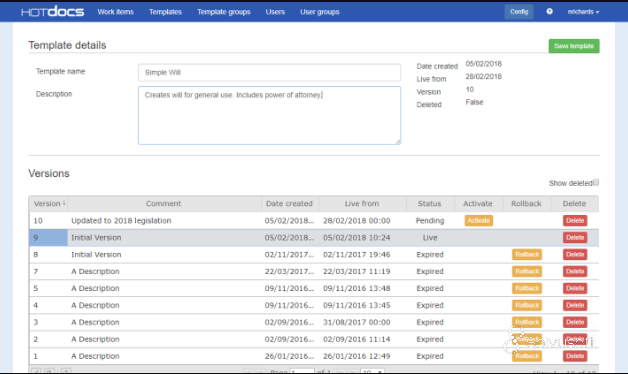The image size is (628, 374).
Task: Open the help question mark icon
Action: 550,12
